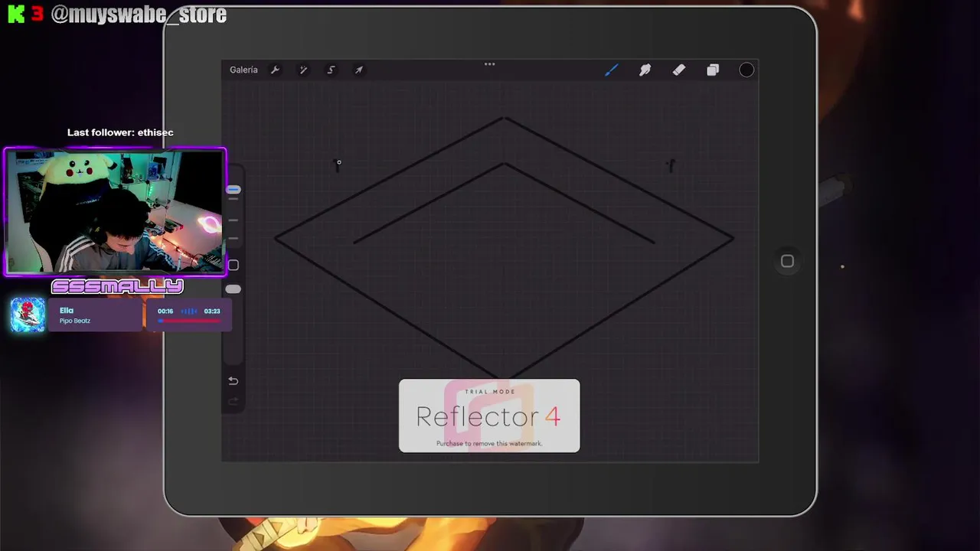
Task: Click the SSSMALLY streamer name label
Action: coord(117,286)
